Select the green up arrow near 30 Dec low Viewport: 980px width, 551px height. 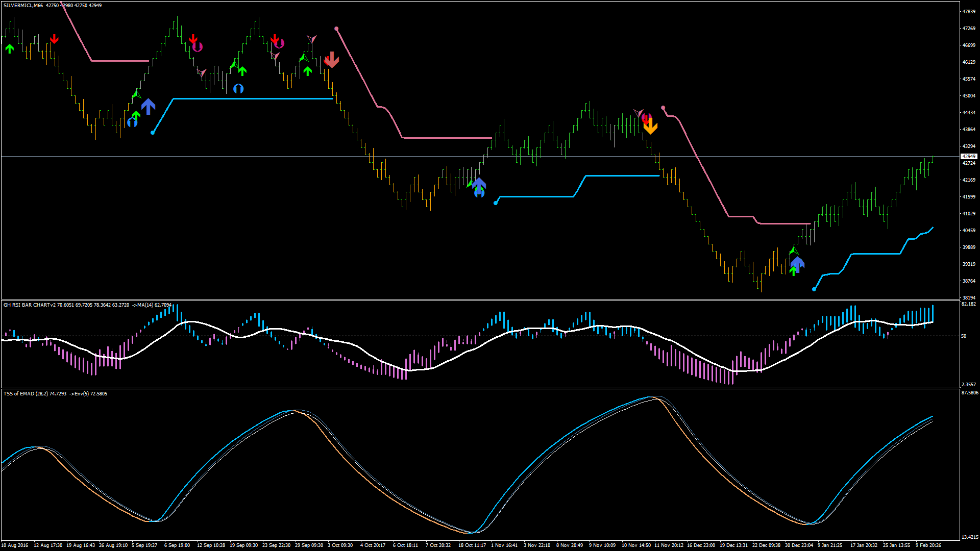[795, 269]
